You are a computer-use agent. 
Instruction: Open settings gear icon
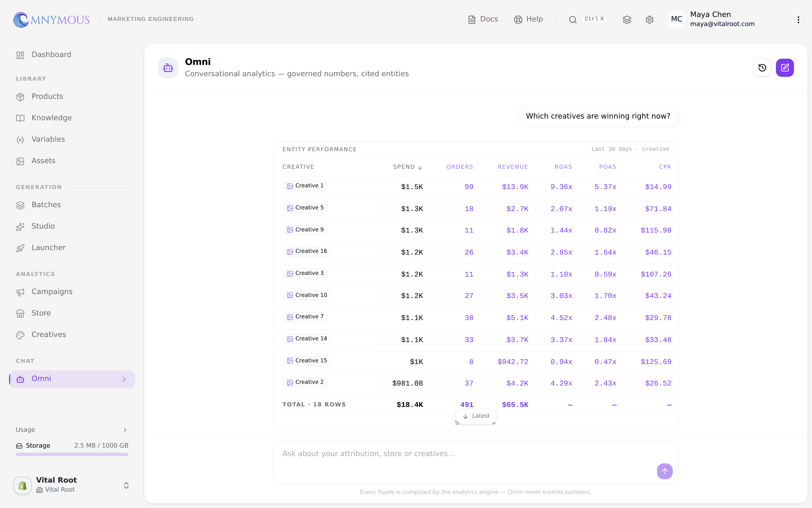[649, 20]
